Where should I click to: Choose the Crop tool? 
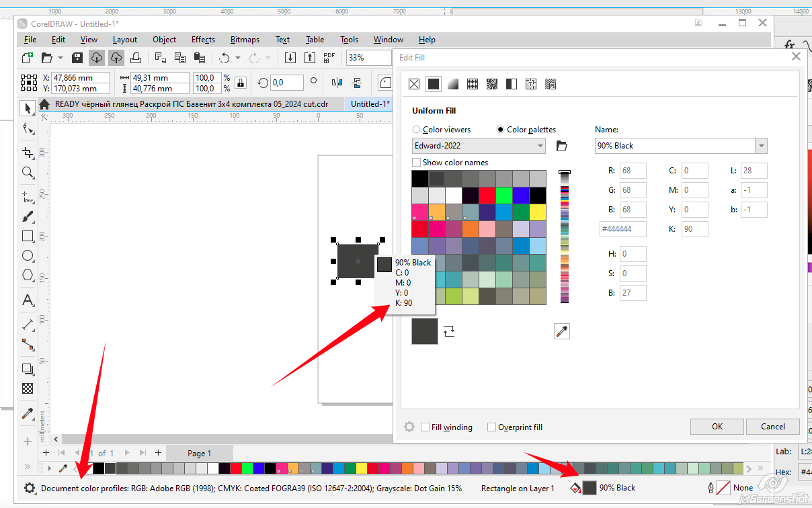pyautogui.click(x=28, y=153)
